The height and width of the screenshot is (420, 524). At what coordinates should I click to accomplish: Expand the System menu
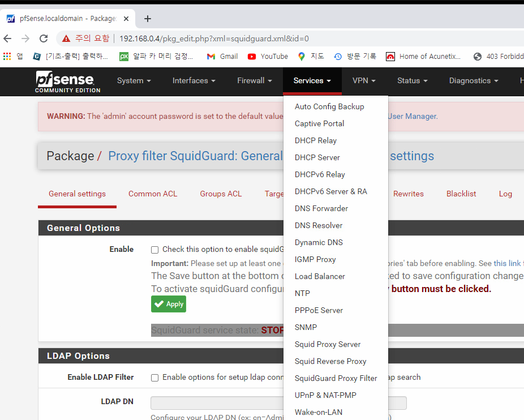tap(134, 80)
